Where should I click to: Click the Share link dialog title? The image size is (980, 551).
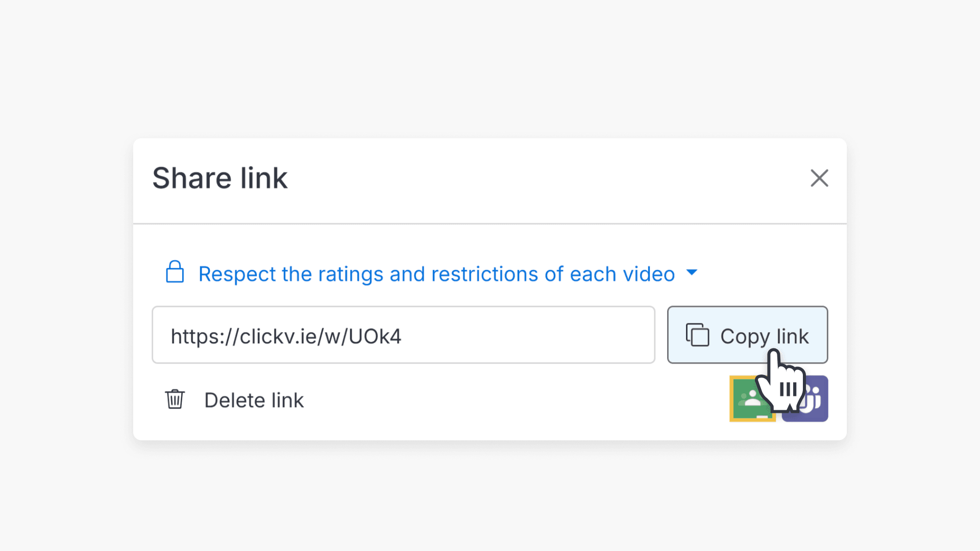tap(219, 178)
